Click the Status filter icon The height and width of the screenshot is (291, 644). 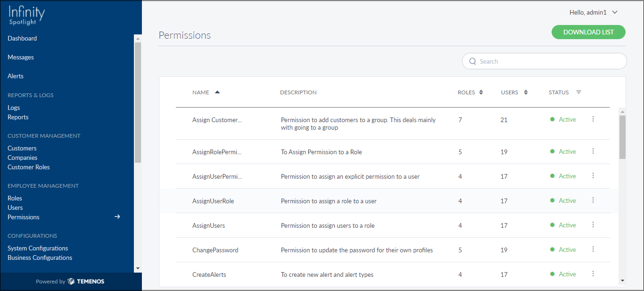click(x=578, y=92)
